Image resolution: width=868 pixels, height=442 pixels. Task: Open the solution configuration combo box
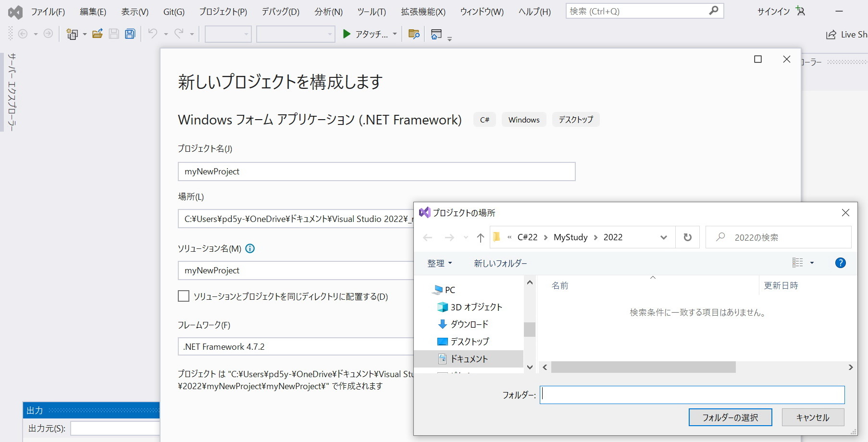coord(228,34)
